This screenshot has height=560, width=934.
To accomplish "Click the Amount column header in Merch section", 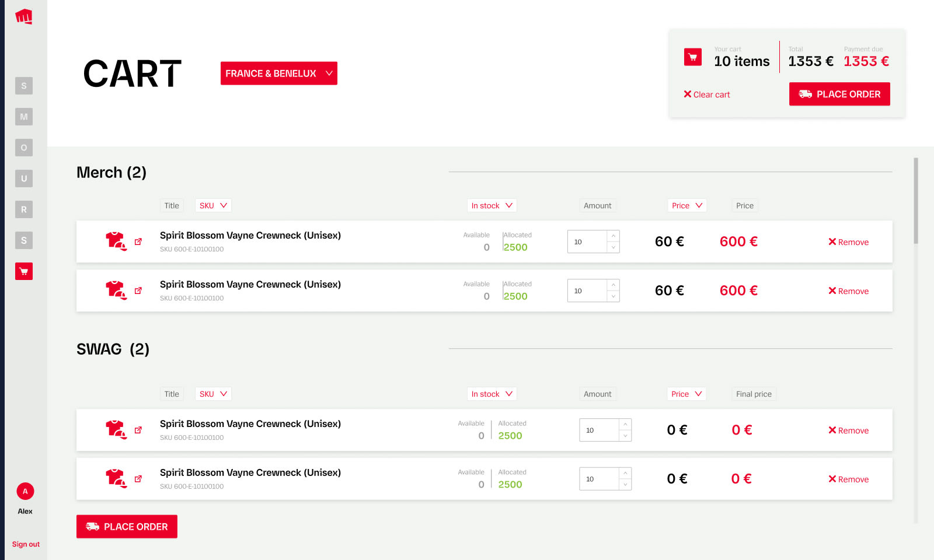I will coord(598,205).
